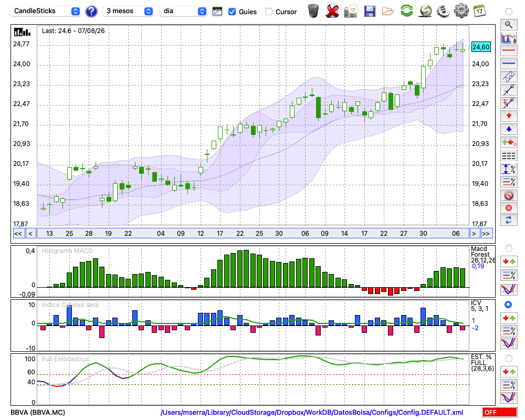
Task: Click the << jump to the start button
Action: pyautogui.click(x=18, y=234)
